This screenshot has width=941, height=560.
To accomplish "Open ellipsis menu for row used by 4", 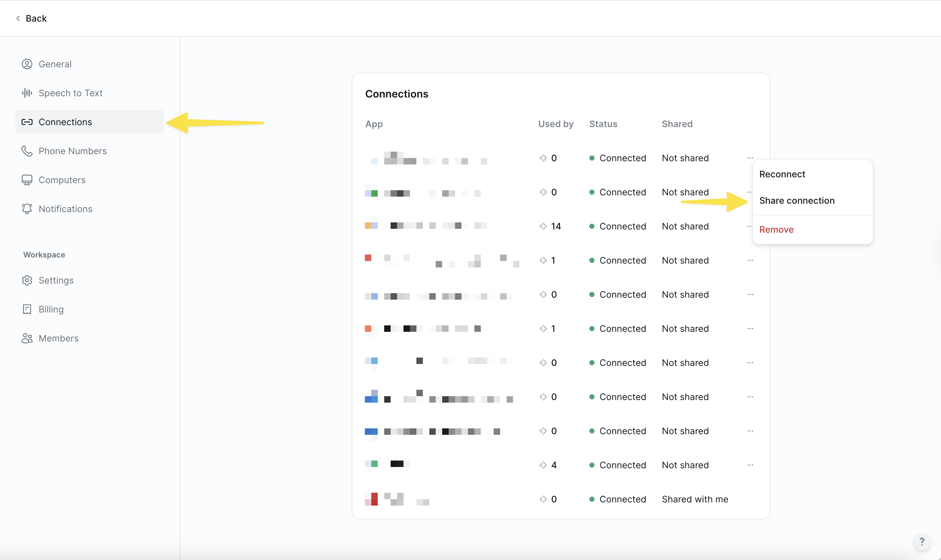I will click(750, 465).
